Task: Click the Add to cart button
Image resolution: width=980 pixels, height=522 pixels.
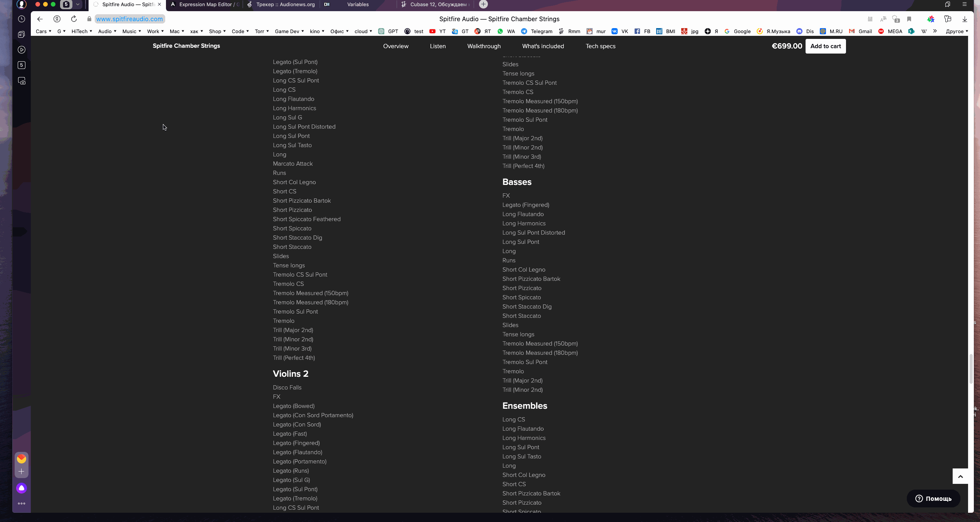Action: pos(826,46)
